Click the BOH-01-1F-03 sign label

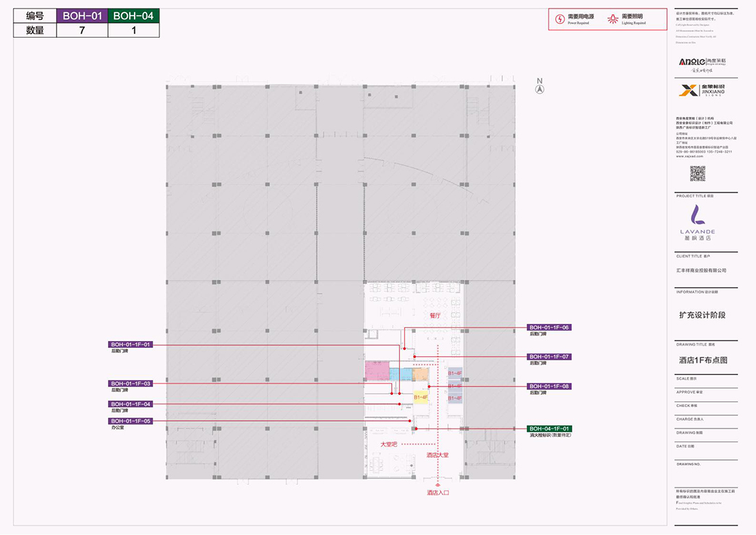coord(130,383)
